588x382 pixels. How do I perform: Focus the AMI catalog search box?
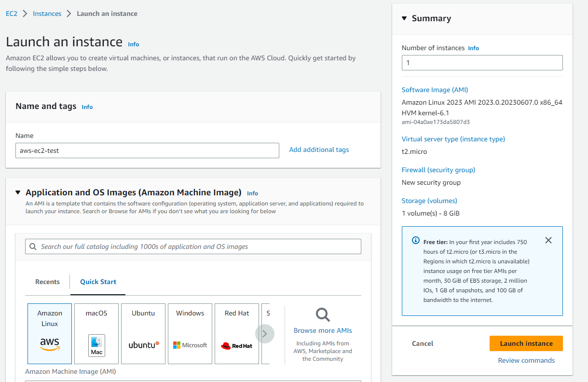coord(193,246)
